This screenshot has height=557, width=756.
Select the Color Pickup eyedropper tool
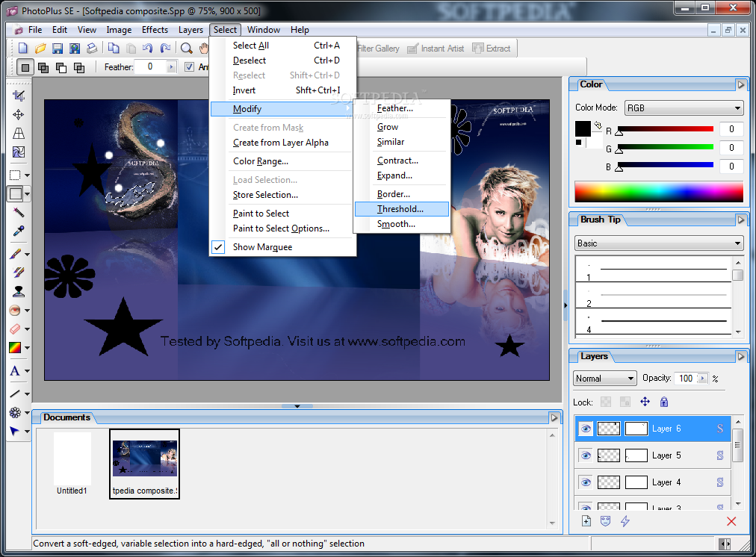pyautogui.click(x=19, y=231)
